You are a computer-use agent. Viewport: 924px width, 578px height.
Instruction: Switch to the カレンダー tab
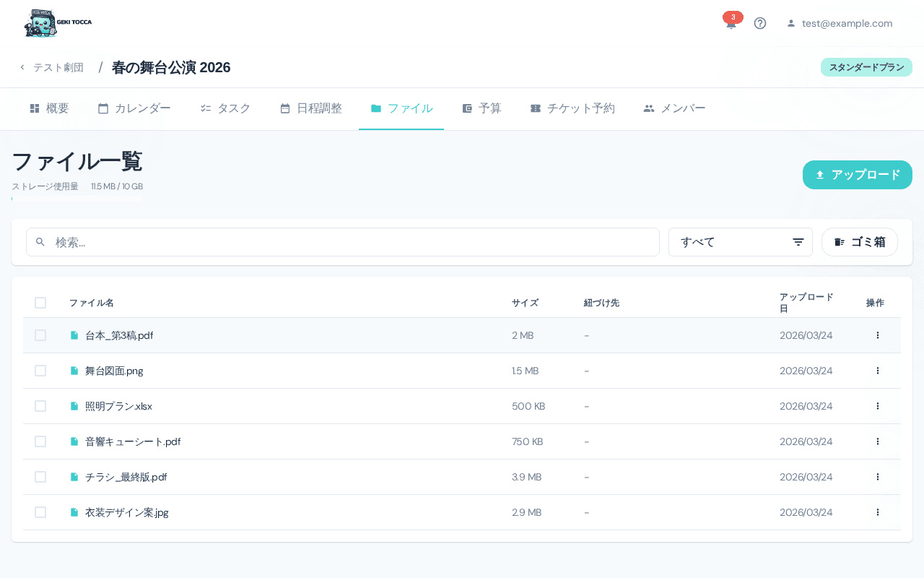tap(134, 108)
